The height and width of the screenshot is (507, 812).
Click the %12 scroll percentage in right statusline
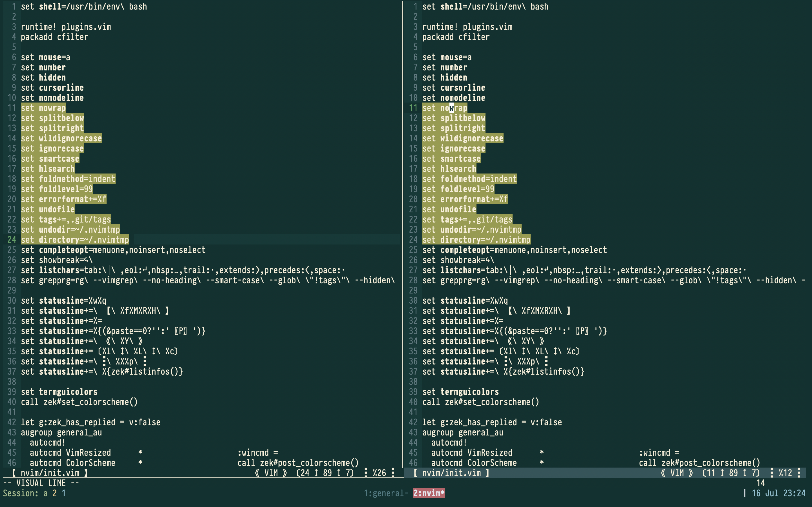785,473
